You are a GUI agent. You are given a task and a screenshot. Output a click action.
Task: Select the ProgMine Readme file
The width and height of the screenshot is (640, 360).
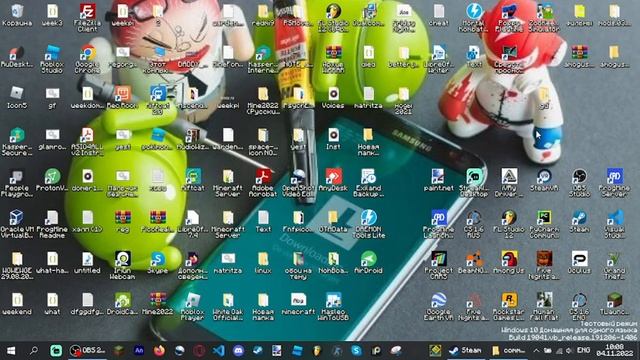pyautogui.click(x=52, y=224)
